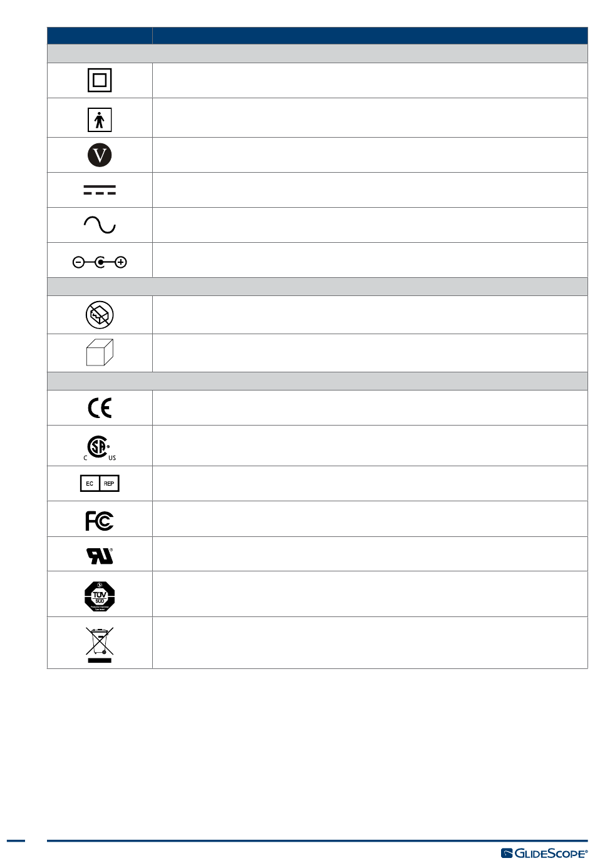
Task: Select the DC connector polarity symbol
Action: tap(100, 262)
